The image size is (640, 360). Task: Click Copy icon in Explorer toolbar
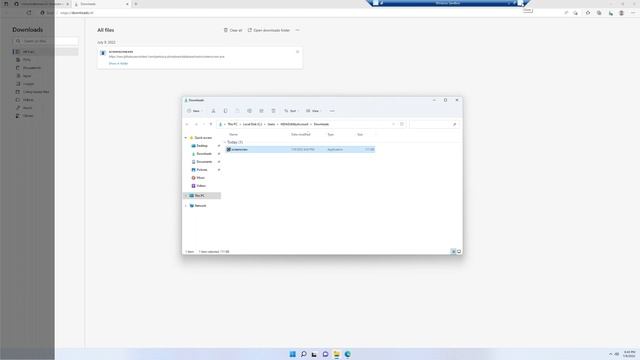(225, 111)
